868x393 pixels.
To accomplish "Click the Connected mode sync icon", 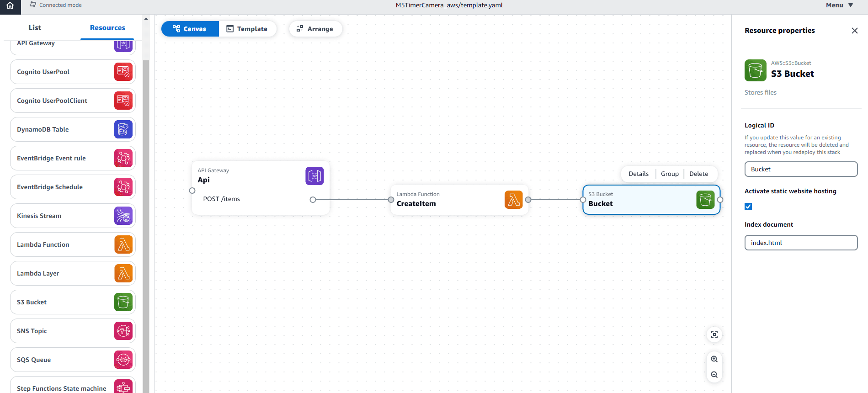I will click(33, 5).
